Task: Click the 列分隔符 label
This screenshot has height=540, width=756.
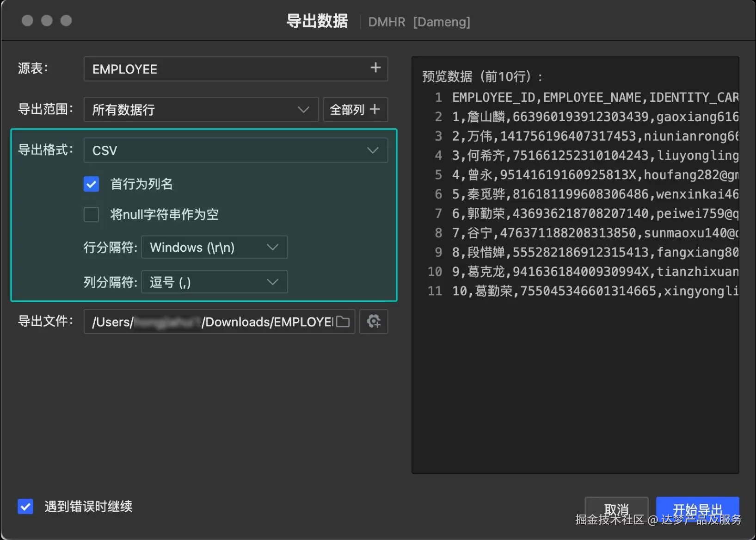Action: coord(111,282)
